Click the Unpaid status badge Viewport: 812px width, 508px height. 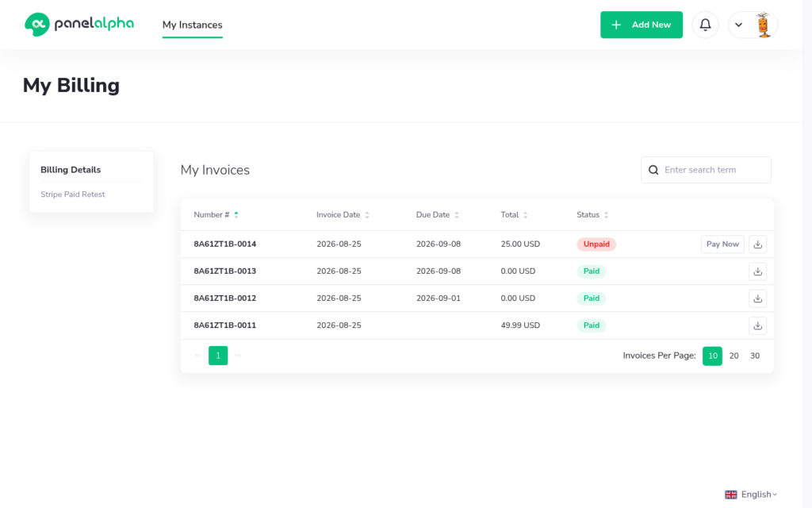pos(596,244)
